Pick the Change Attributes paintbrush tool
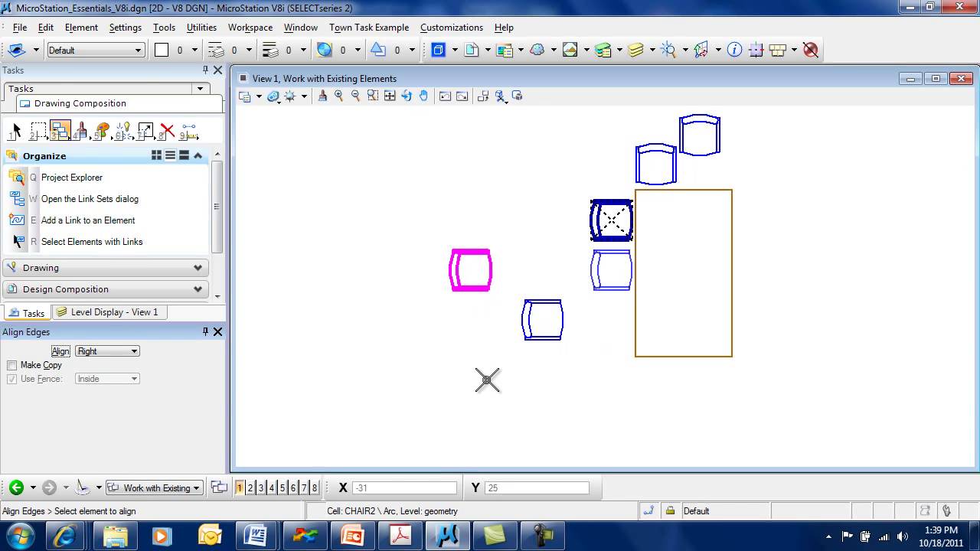 [81, 131]
